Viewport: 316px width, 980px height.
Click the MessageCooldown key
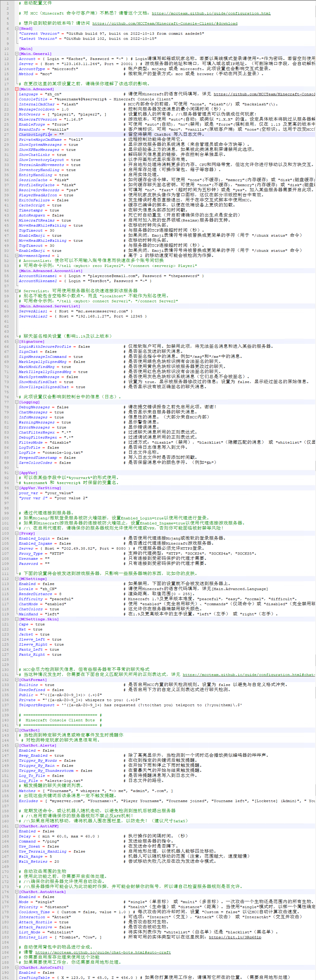[x=37, y=109]
